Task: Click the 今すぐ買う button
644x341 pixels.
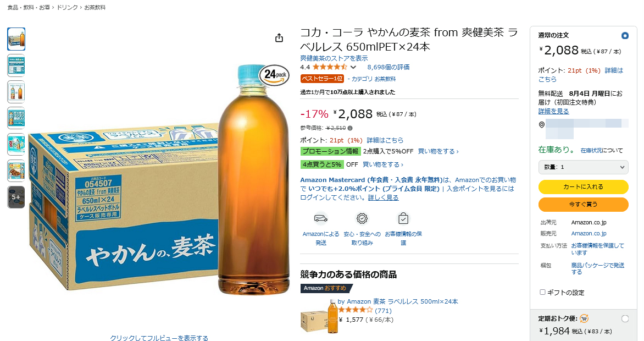Action: (x=583, y=205)
